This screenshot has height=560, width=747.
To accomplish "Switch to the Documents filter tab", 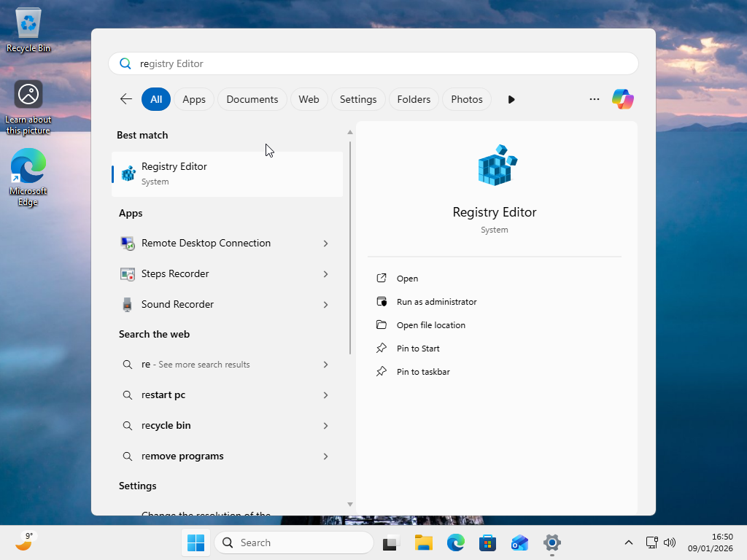I will click(x=252, y=98).
